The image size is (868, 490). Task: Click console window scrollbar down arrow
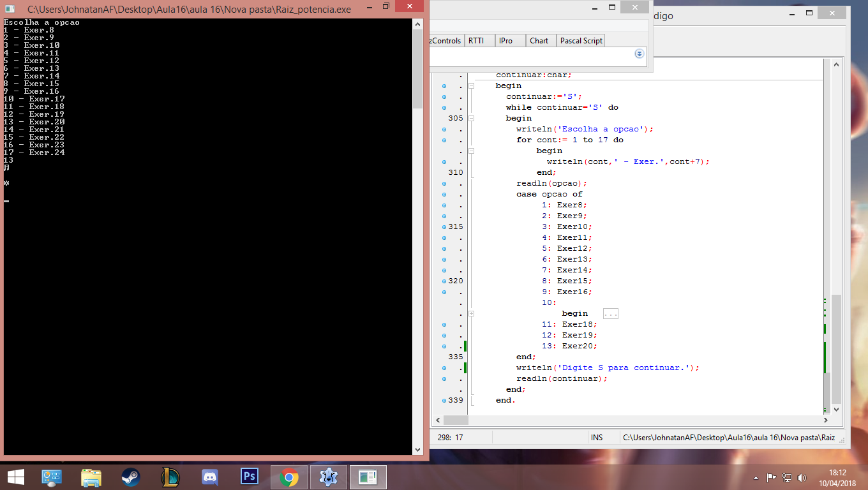click(418, 449)
